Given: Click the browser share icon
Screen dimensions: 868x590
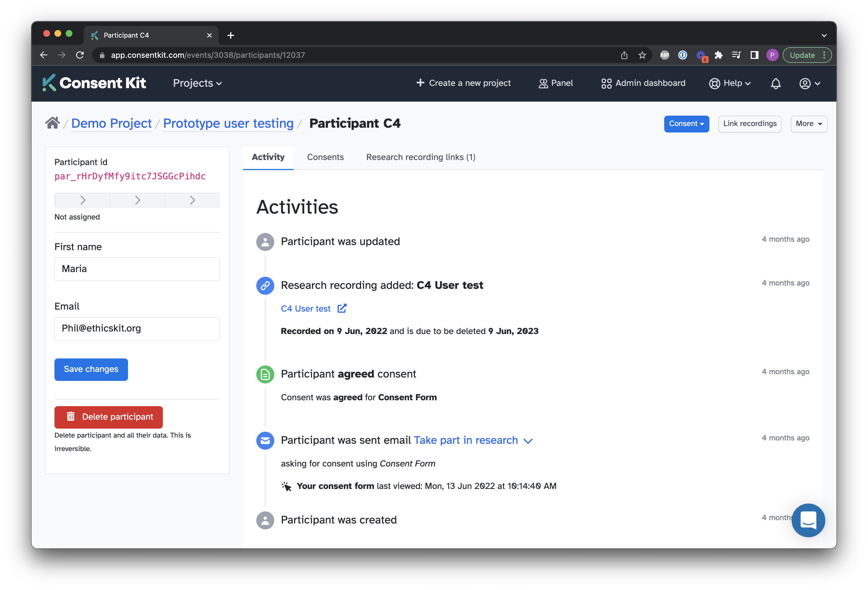Looking at the screenshot, I should point(624,55).
